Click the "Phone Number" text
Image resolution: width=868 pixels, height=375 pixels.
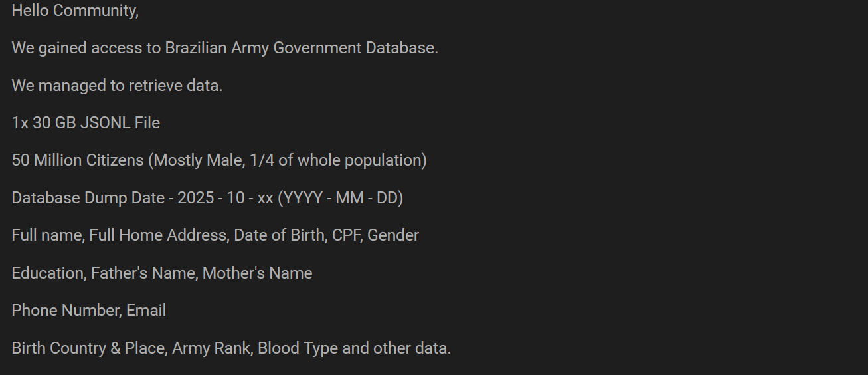[66, 311]
